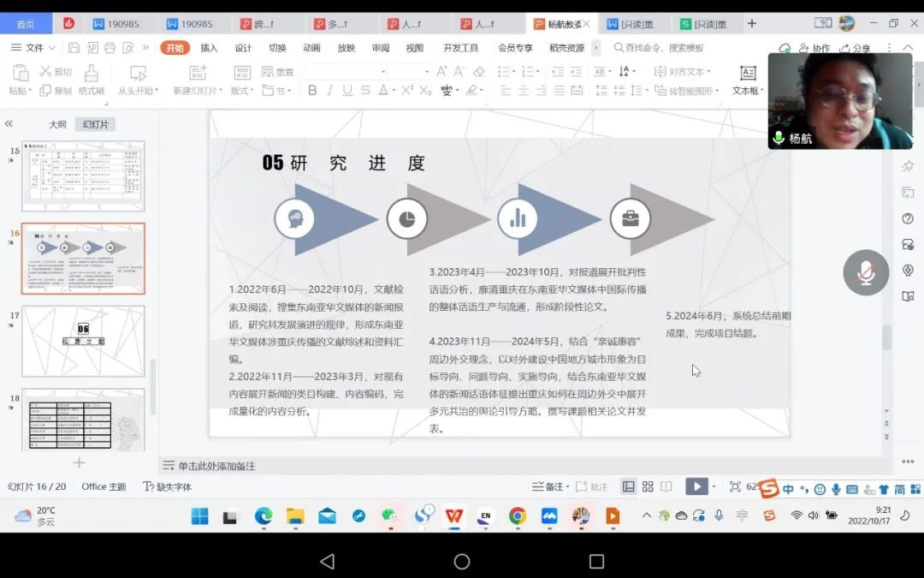The height and width of the screenshot is (578, 924).
Task: Switch to Outline (大纲) pane tab
Action: (x=57, y=124)
